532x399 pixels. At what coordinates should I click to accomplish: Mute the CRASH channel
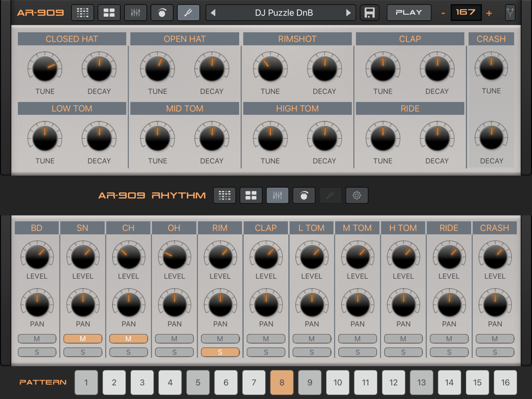(x=495, y=339)
